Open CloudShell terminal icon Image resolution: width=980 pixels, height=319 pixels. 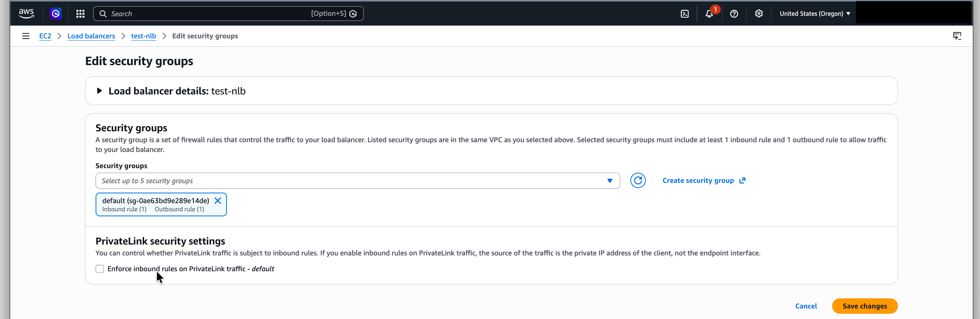tap(685, 14)
